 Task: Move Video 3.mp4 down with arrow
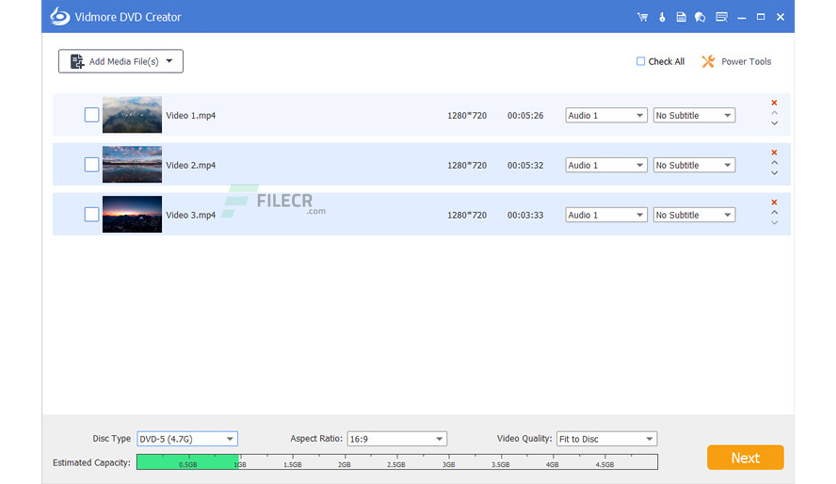pos(775,222)
